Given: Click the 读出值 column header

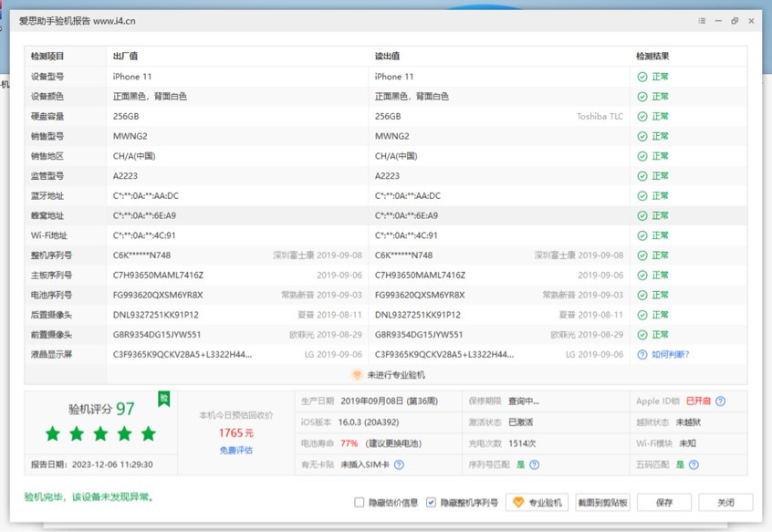Looking at the screenshot, I should 387,56.
